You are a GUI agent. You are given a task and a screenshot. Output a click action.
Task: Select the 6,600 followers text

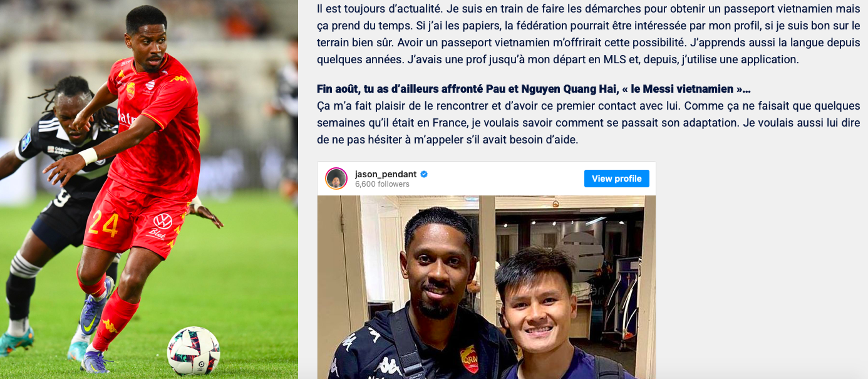[x=382, y=184]
